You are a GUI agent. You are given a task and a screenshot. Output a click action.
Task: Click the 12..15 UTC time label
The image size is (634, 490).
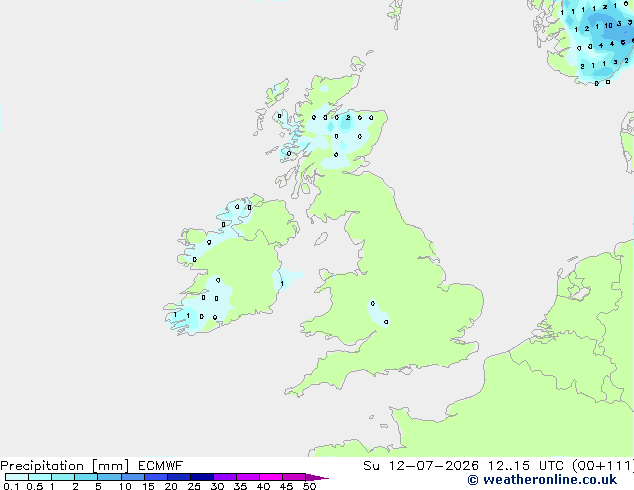click(525, 466)
